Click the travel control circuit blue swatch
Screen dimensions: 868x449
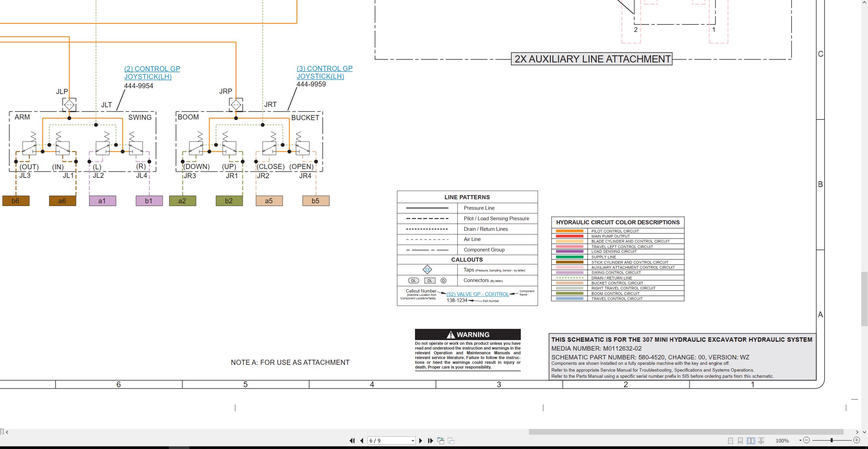(570, 299)
